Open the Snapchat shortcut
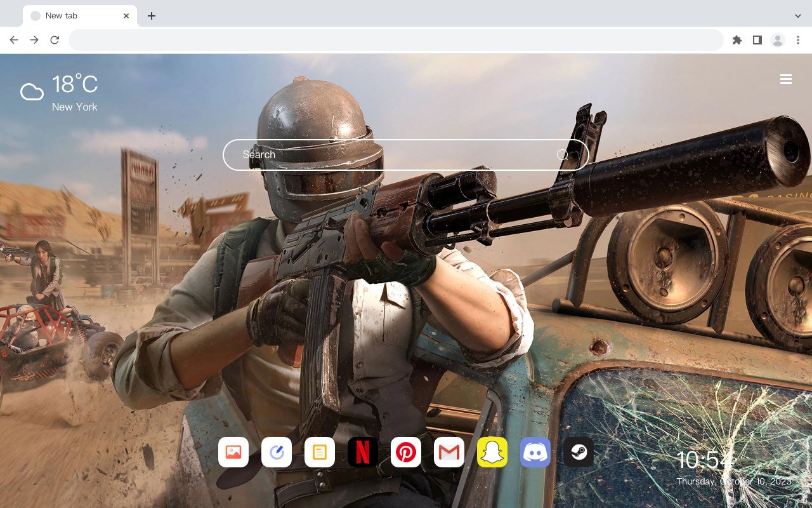 pos(492,452)
